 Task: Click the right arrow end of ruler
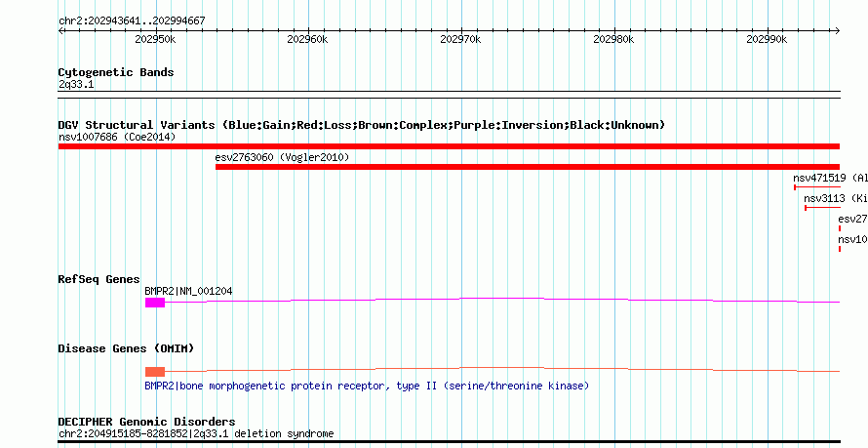coord(837,31)
